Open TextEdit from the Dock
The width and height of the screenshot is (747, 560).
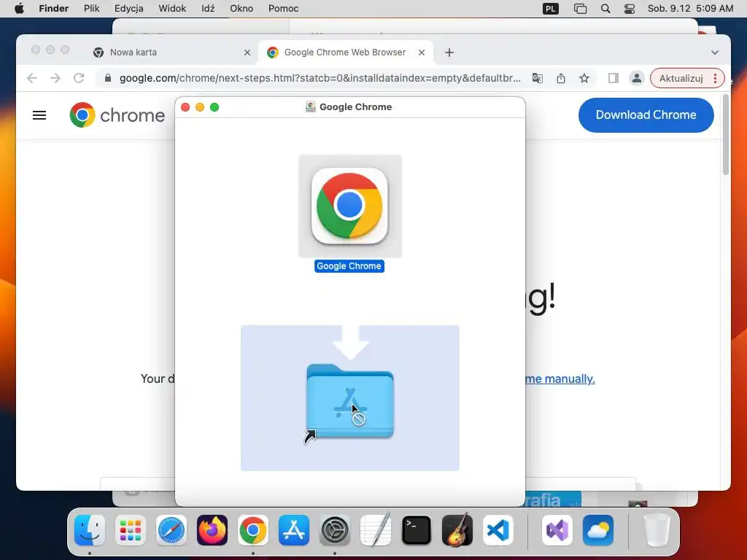(376, 530)
